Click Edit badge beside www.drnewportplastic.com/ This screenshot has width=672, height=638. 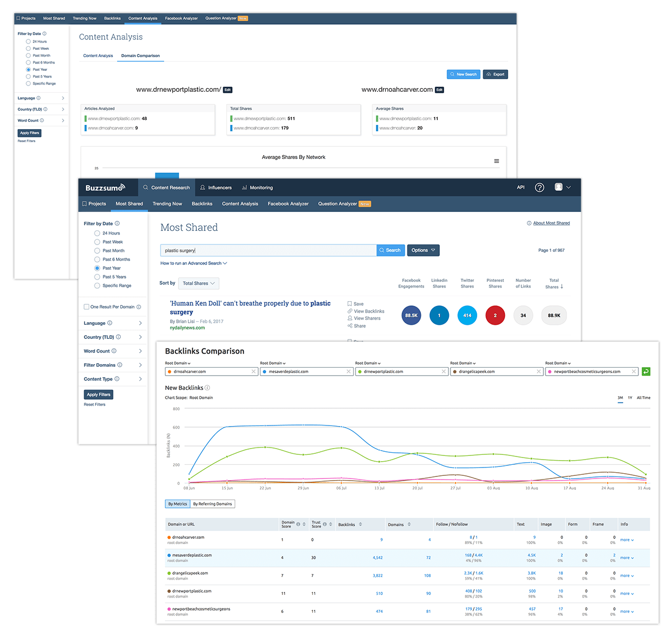click(x=227, y=90)
